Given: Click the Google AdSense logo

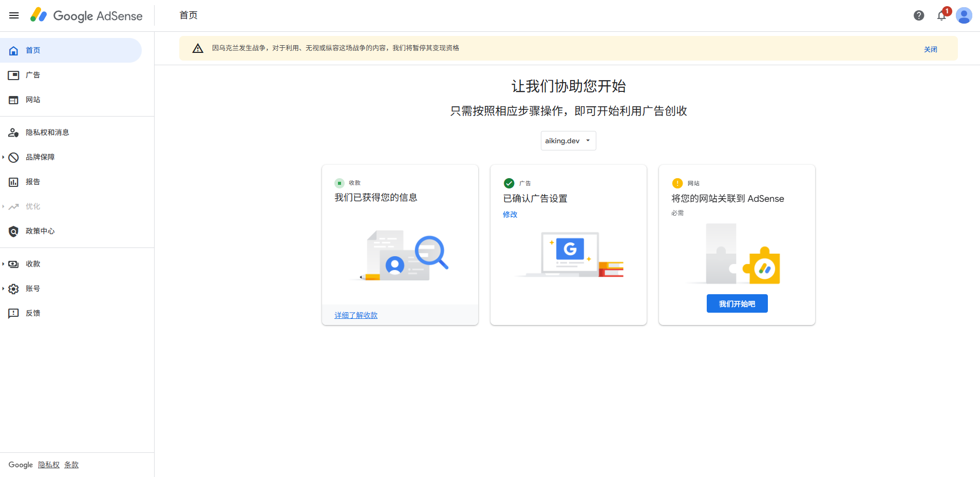Looking at the screenshot, I should tap(86, 15).
